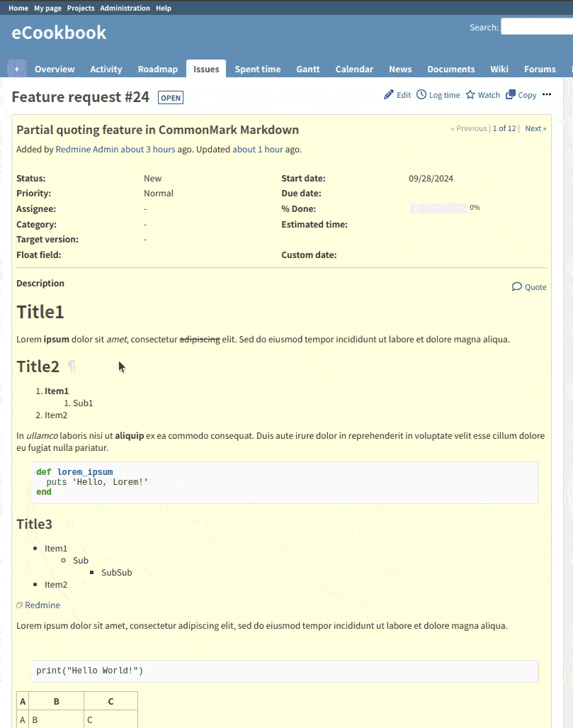Switch to the Gantt tab
Viewport: 573px width, 728px height.
pyautogui.click(x=307, y=69)
